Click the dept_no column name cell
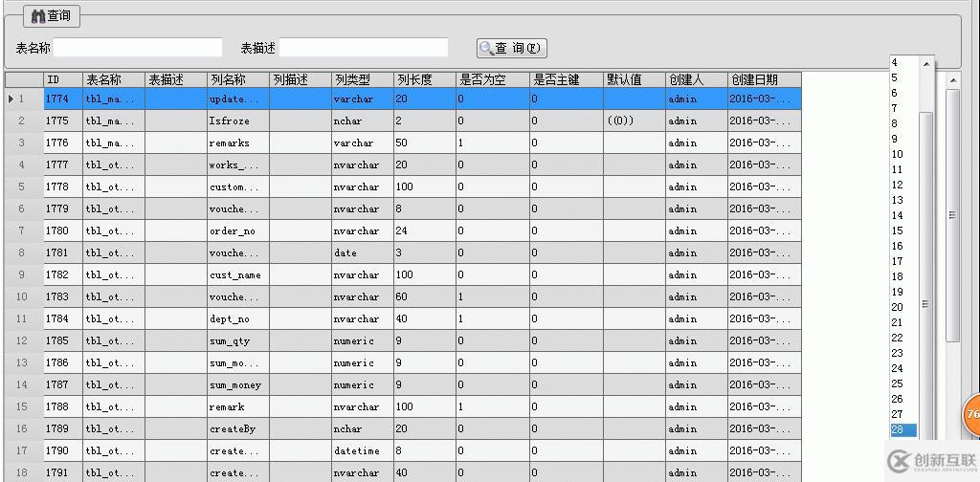The image size is (980, 482). (x=238, y=319)
